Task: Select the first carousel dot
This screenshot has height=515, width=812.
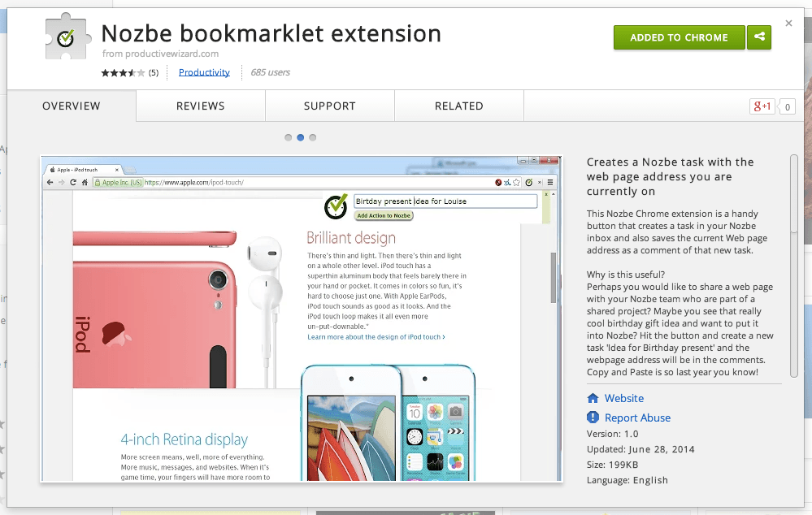Action: tap(288, 137)
